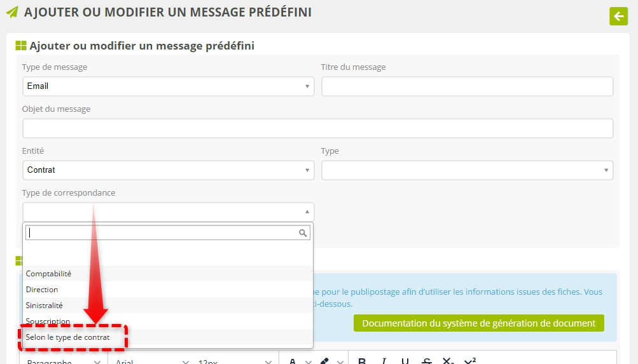Collapse the Type de correspondance dropdown
Image resolution: width=638 pixels, height=364 pixels.
(168, 212)
